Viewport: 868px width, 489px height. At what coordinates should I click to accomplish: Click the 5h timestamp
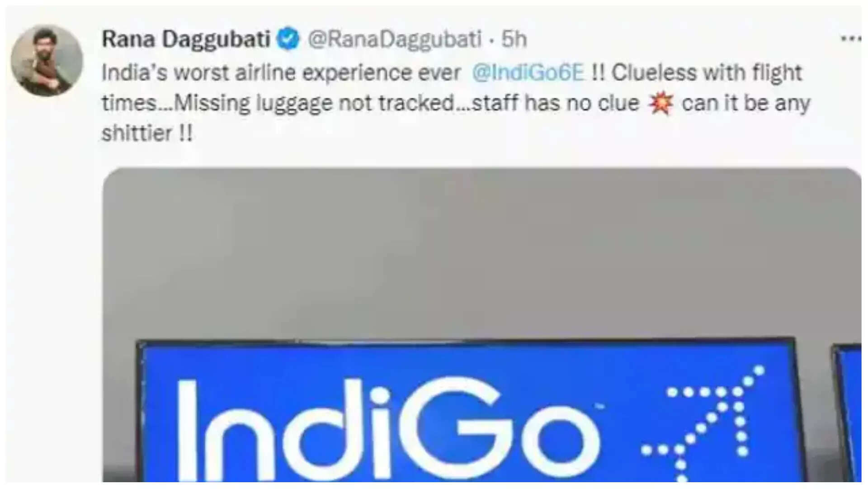[x=514, y=39]
